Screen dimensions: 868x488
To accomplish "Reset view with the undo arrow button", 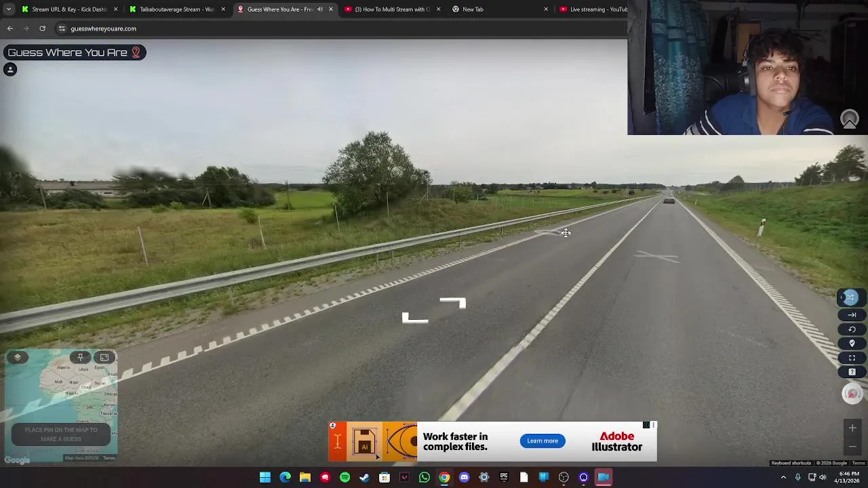I will point(852,329).
